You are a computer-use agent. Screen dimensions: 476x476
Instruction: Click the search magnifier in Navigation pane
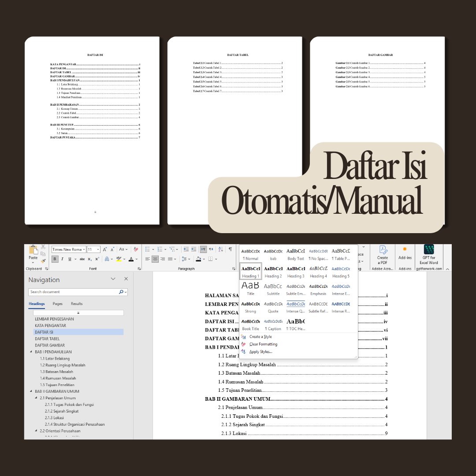[x=121, y=292]
